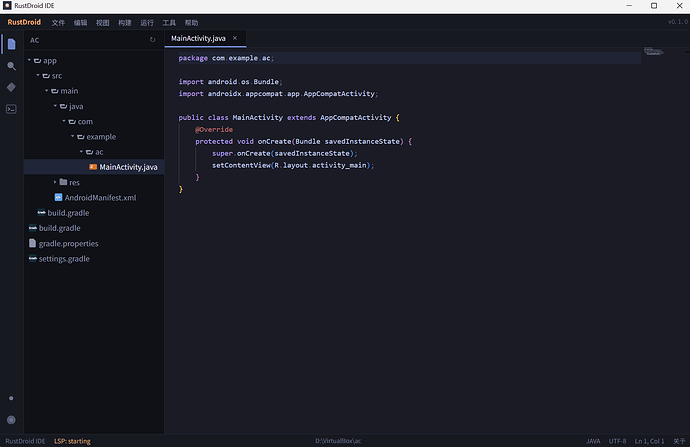
Task: Click the JAVA language indicator
Action: [x=593, y=441]
